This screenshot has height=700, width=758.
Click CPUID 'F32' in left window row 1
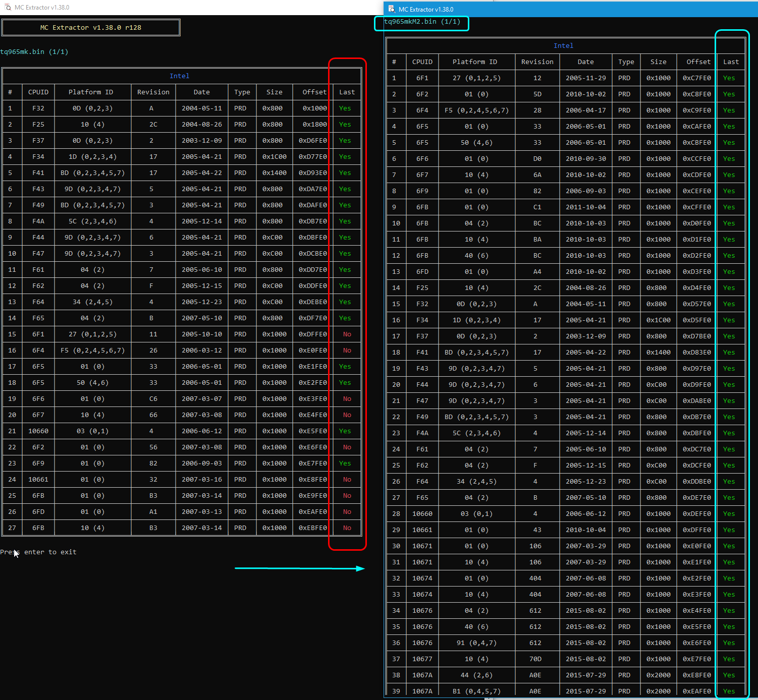(38, 108)
